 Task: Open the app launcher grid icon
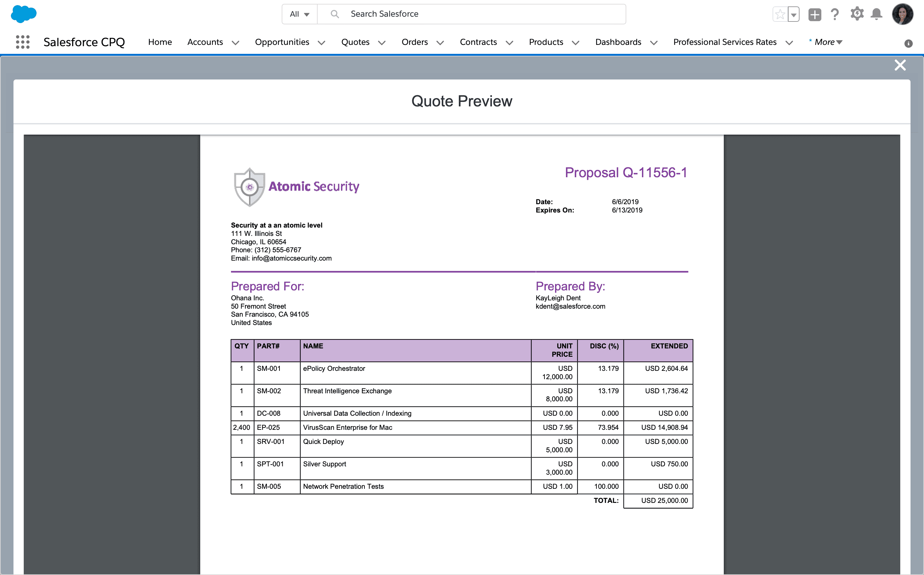tap(22, 42)
